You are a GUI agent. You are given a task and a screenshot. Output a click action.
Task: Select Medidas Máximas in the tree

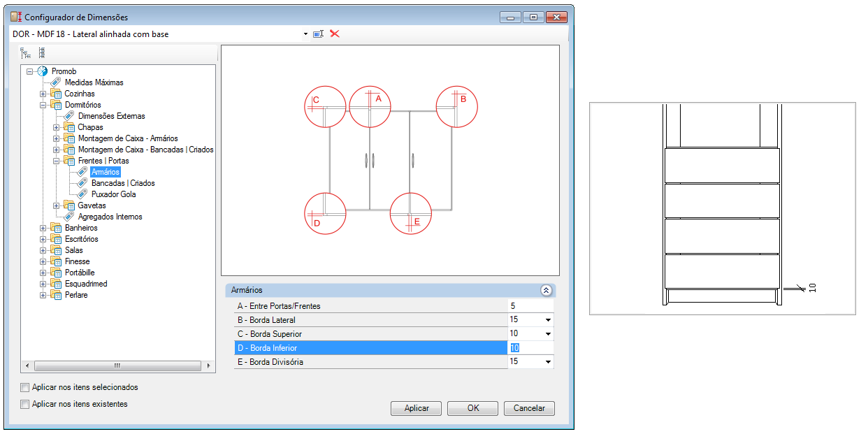tap(94, 82)
